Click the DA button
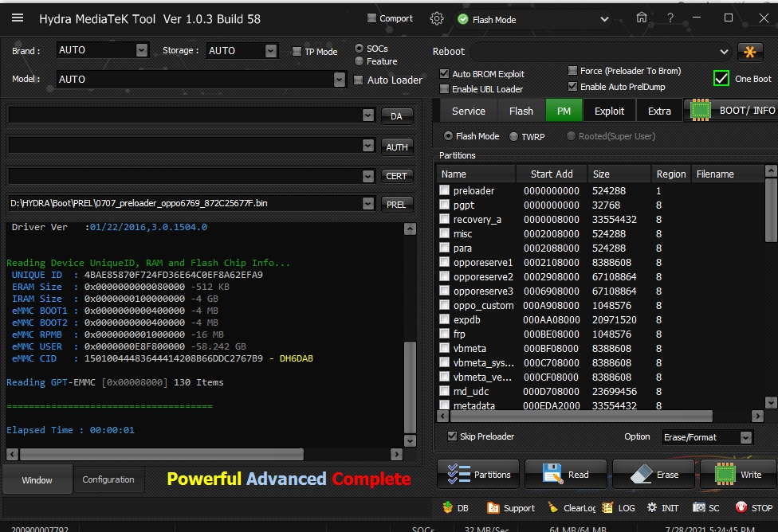778x532 pixels. (x=396, y=116)
